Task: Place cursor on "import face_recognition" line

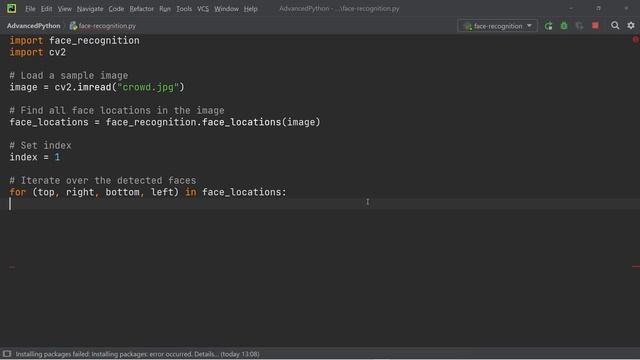Action: pos(74,40)
